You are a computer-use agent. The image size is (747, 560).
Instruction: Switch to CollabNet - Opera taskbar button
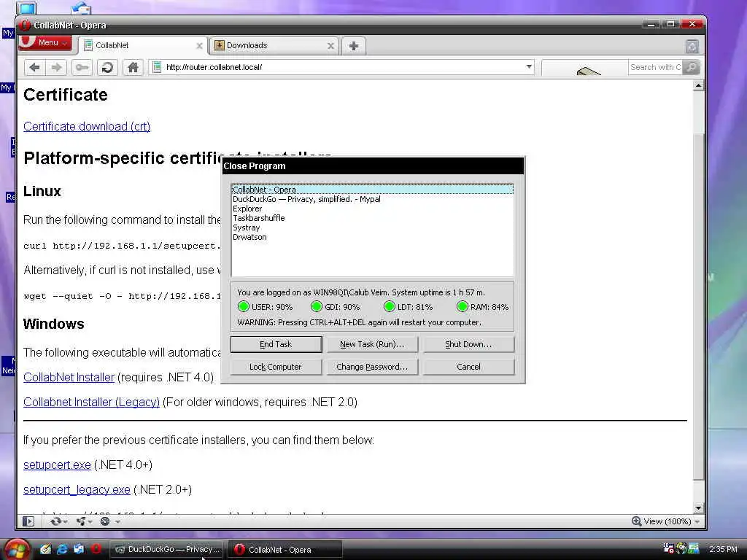point(285,550)
